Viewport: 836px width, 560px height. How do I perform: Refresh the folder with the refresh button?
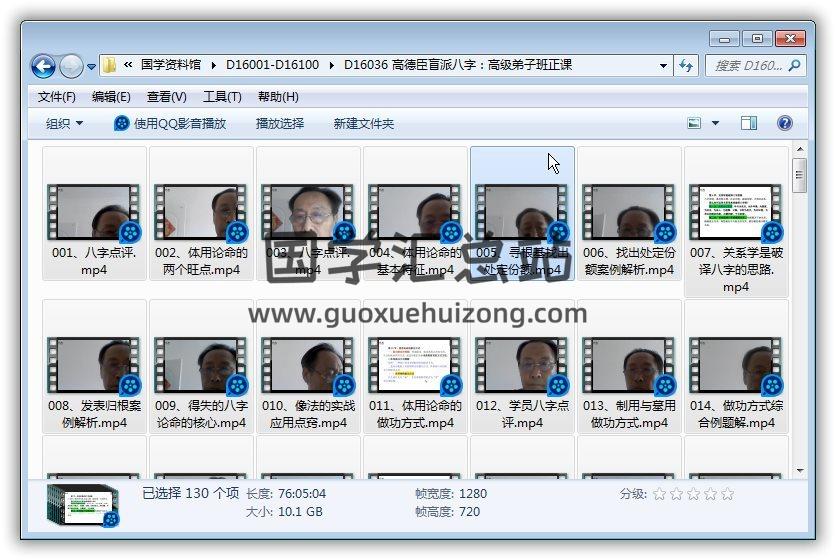click(x=686, y=66)
